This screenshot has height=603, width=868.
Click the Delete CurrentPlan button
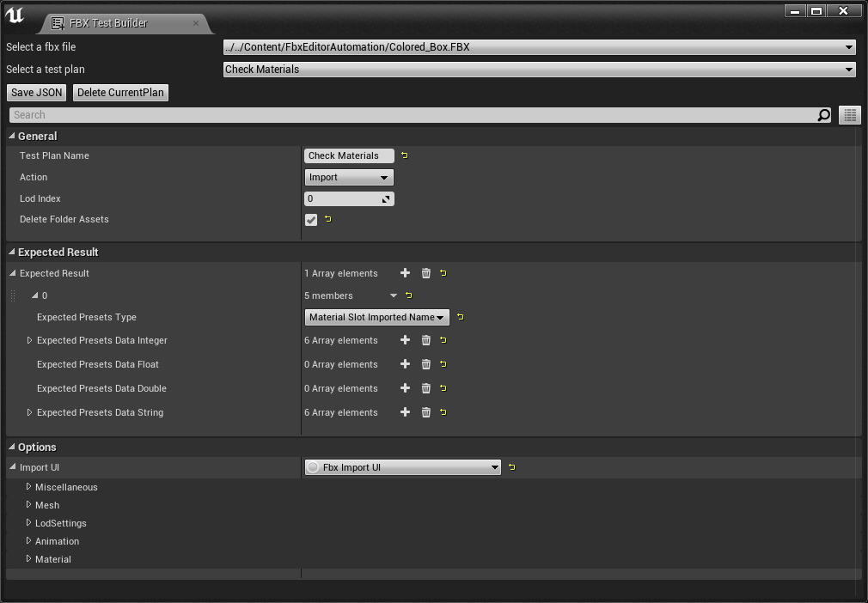pyautogui.click(x=120, y=92)
